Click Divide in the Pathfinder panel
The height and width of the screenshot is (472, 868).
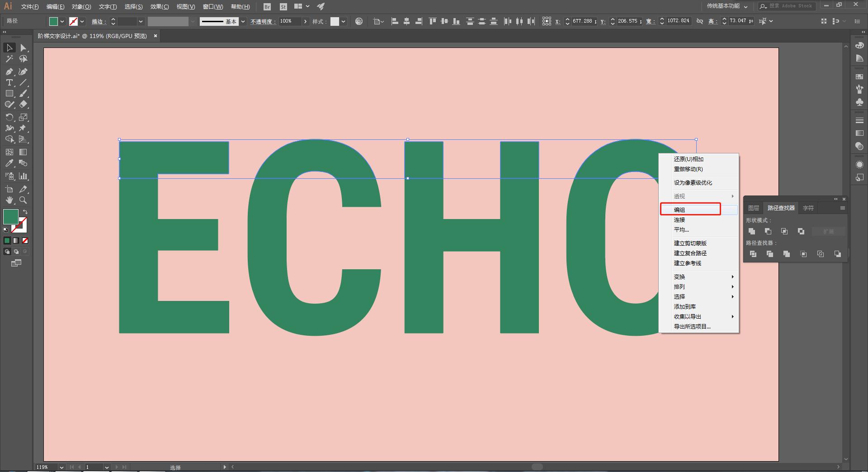[753, 254]
